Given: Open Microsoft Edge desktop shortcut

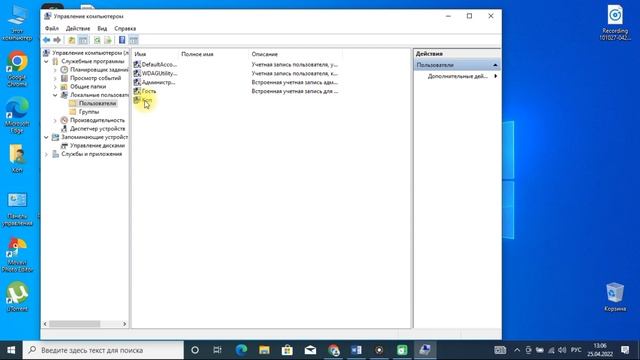Looking at the screenshot, I should click(17, 115).
